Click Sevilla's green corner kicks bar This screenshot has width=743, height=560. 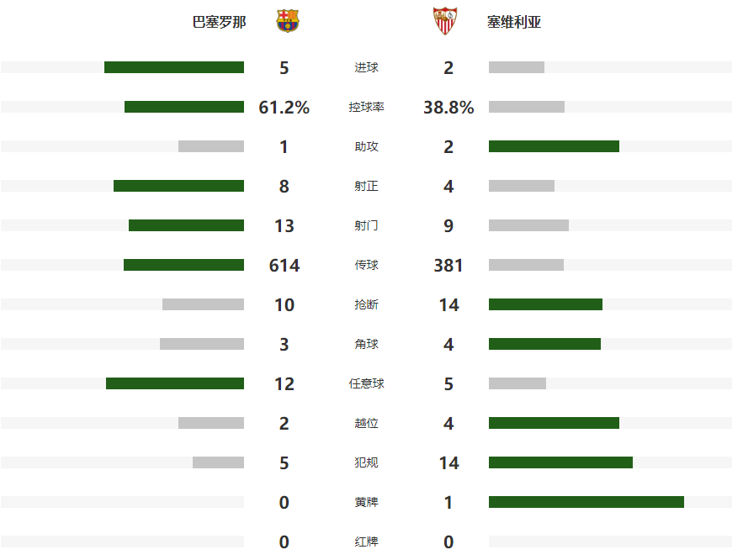[544, 344]
